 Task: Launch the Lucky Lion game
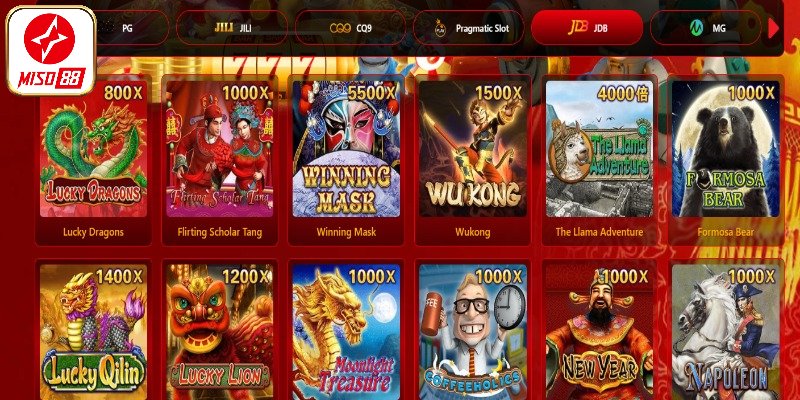pyautogui.click(x=219, y=332)
